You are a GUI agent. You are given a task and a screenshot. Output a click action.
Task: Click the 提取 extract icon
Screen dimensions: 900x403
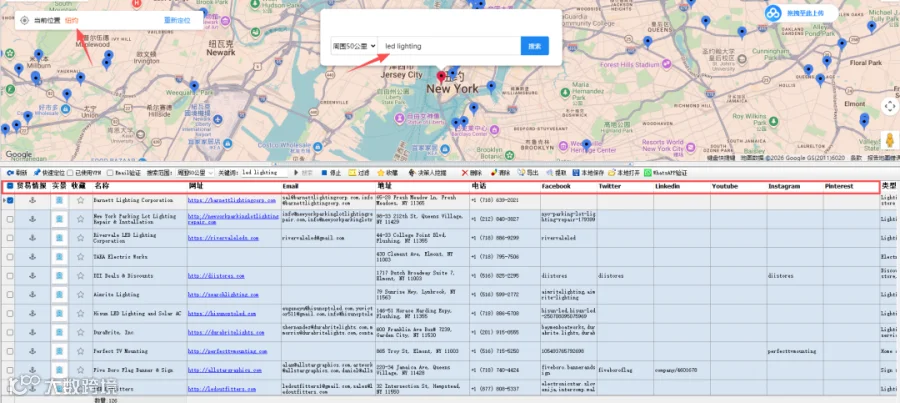coord(549,172)
